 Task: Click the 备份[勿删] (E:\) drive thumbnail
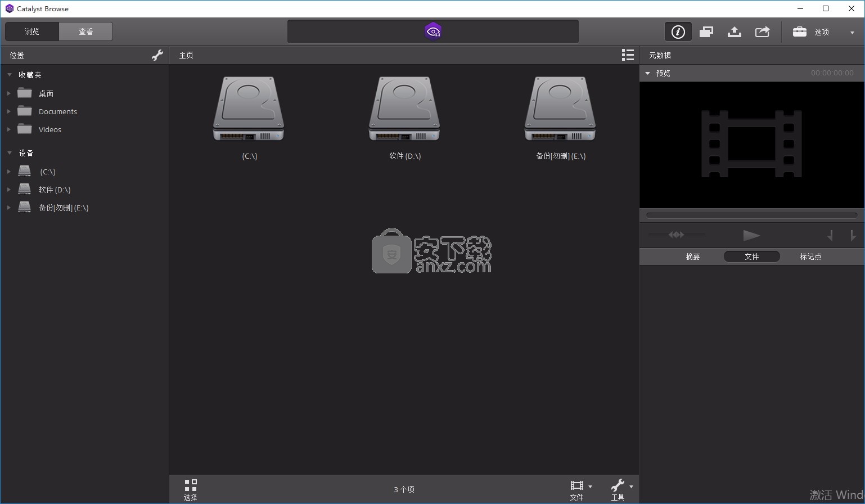pos(560,109)
